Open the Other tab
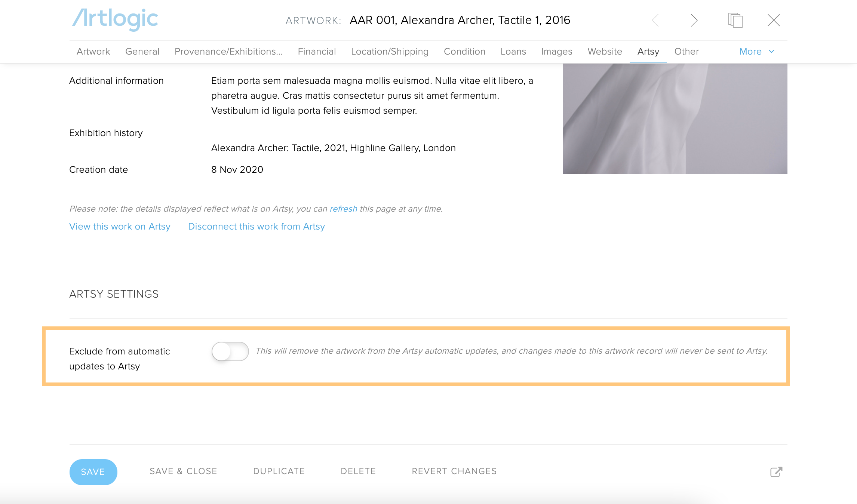 coord(686,52)
